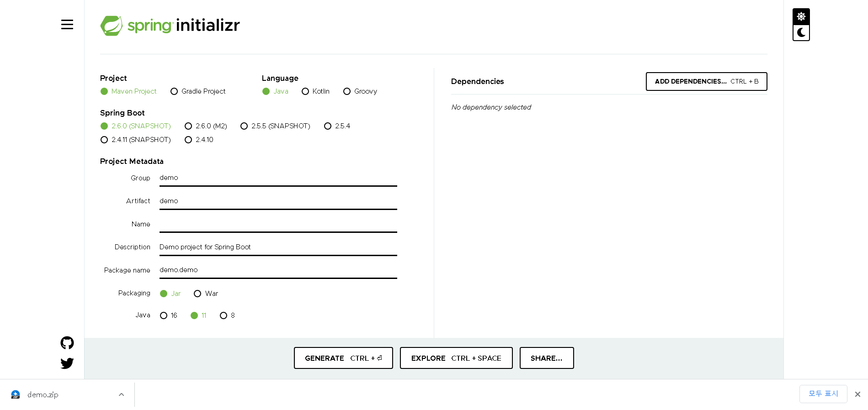Focus the Description input field
This screenshot has width=868, height=410.
click(x=278, y=247)
